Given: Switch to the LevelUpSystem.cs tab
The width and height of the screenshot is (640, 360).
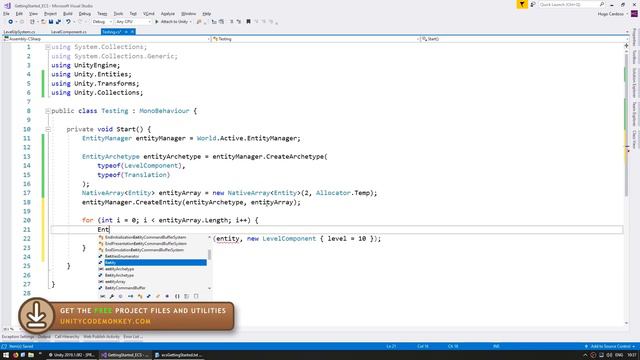Looking at the screenshot, I should tap(20, 32).
